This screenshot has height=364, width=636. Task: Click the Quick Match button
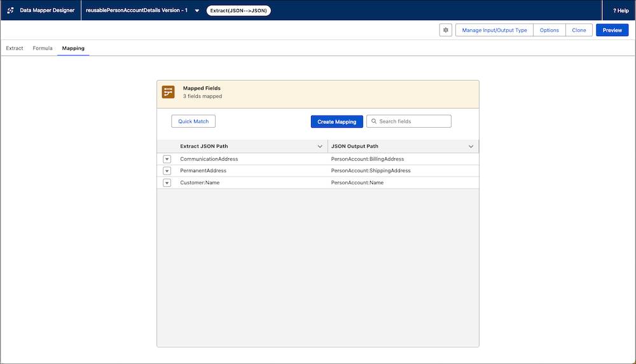[x=193, y=121]
